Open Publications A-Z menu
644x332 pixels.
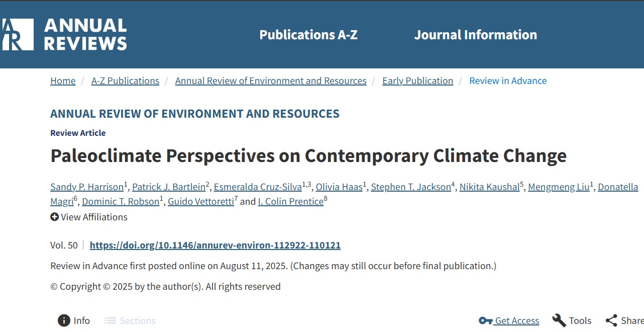(x=308, y=34)
